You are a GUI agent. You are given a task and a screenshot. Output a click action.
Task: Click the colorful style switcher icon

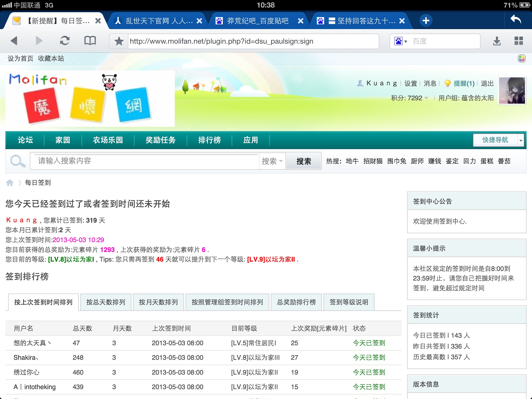pos(521,58)
